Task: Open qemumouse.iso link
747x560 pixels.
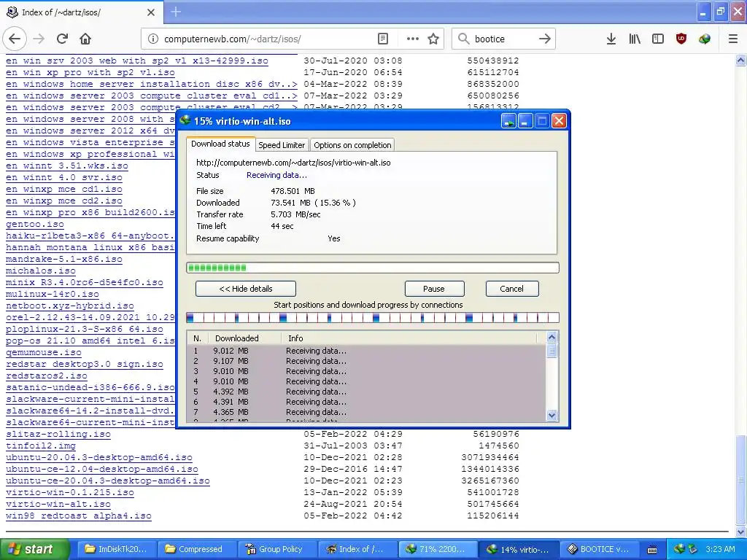Action: point(44,352)
